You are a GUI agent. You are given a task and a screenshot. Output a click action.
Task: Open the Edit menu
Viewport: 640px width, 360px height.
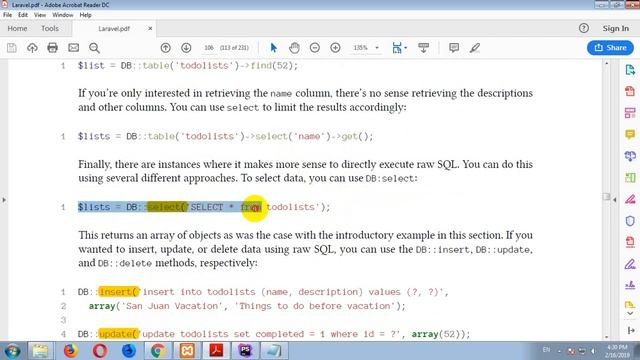click(x=23, y=15)
